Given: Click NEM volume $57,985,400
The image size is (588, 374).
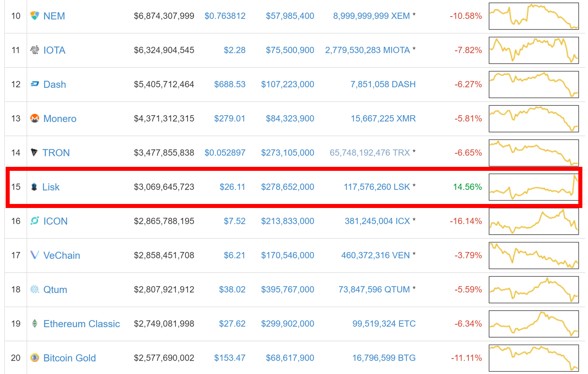Looking at the screenshot, I should click(x=290, y=16).
